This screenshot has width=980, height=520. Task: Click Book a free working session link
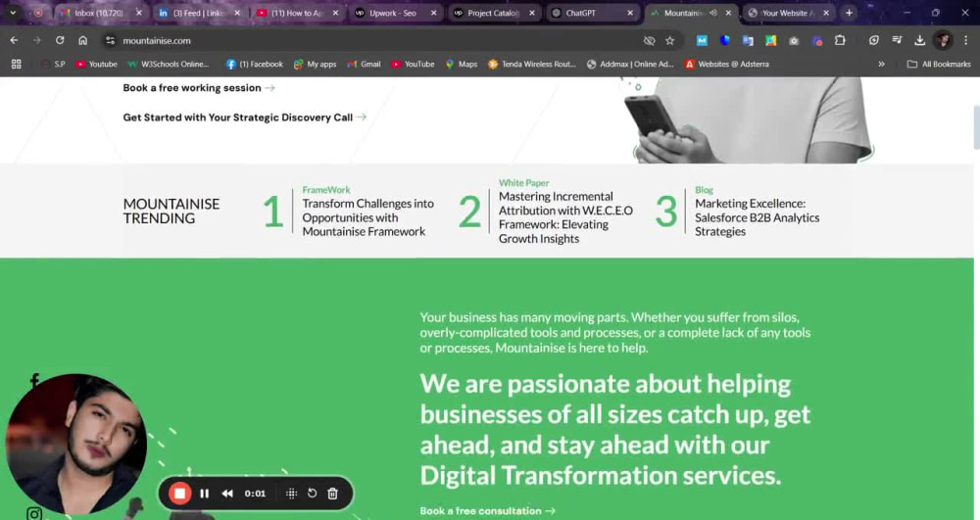click(x=199, y=88)
